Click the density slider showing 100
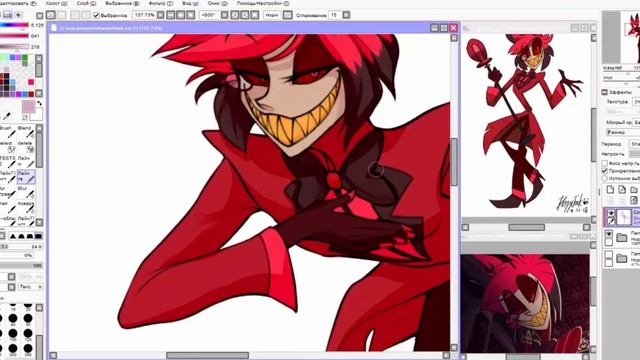Screen dimensions: 640x360 (21, 266)
